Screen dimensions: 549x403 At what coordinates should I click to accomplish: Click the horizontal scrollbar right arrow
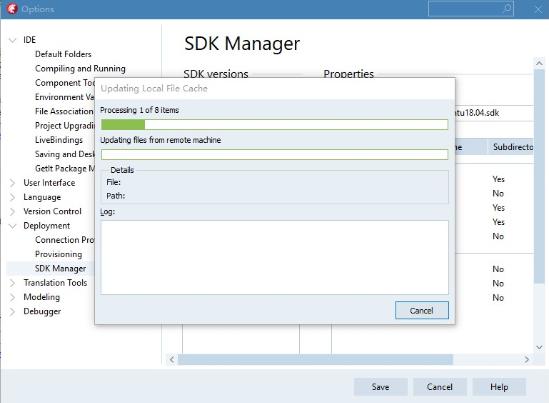pos(527,360)
